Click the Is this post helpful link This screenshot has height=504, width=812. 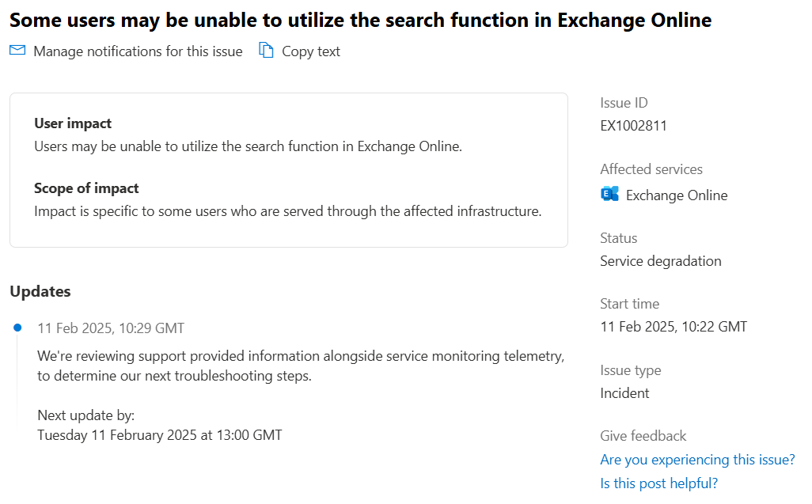[658, 483]
